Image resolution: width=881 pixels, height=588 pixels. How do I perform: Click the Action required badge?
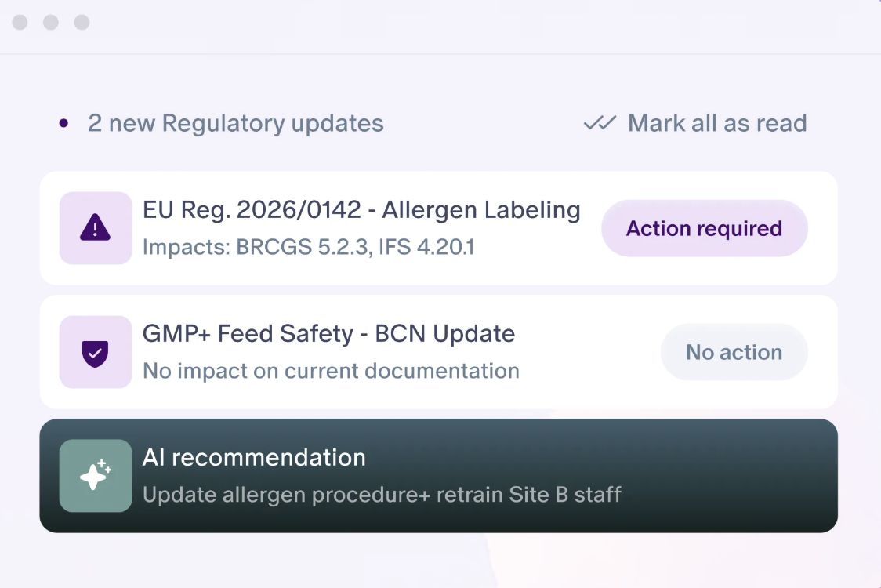coord(705,228)
